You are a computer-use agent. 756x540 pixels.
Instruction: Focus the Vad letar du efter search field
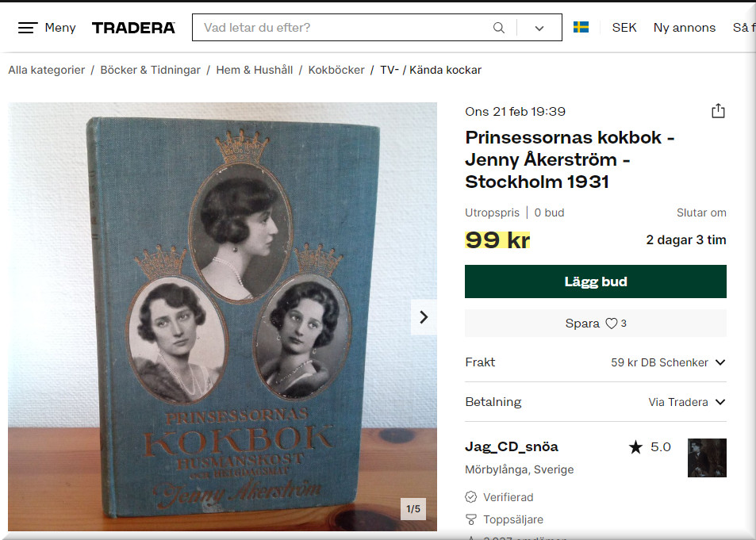(343, 28)
